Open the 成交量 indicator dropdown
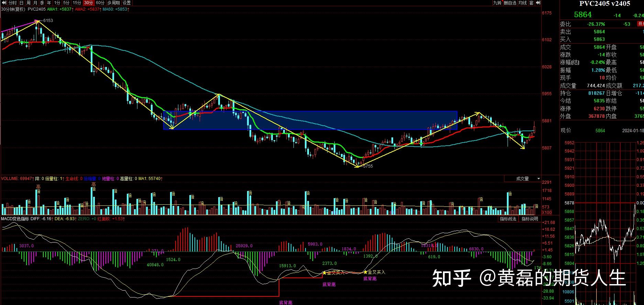644x305 pixels. point(523,179)
